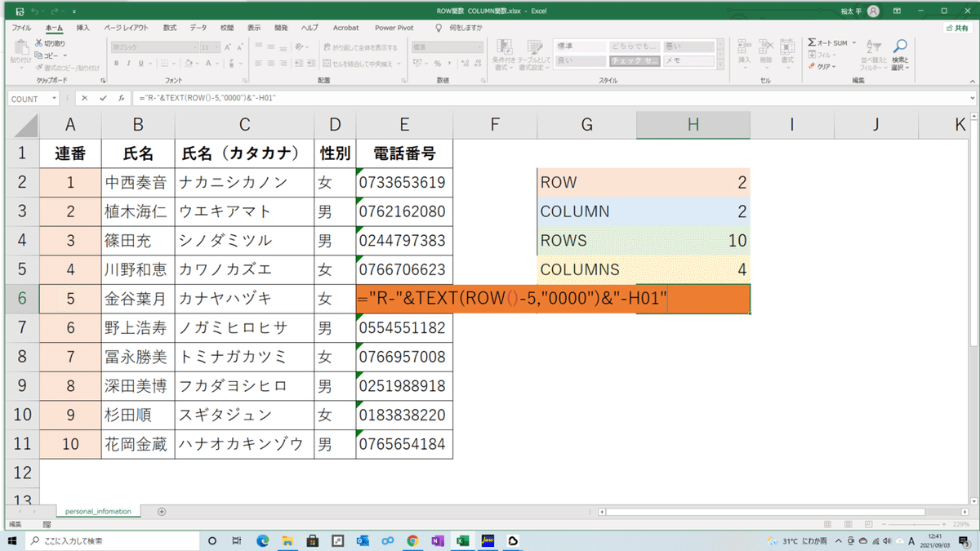
Task: Expand the Name Box dropdown showing COUNT
Action: [x=54, y=98]
